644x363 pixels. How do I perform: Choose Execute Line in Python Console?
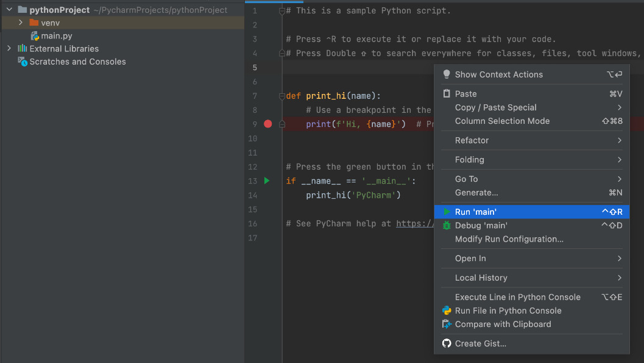pyautogui.click(x=532, y=297)
